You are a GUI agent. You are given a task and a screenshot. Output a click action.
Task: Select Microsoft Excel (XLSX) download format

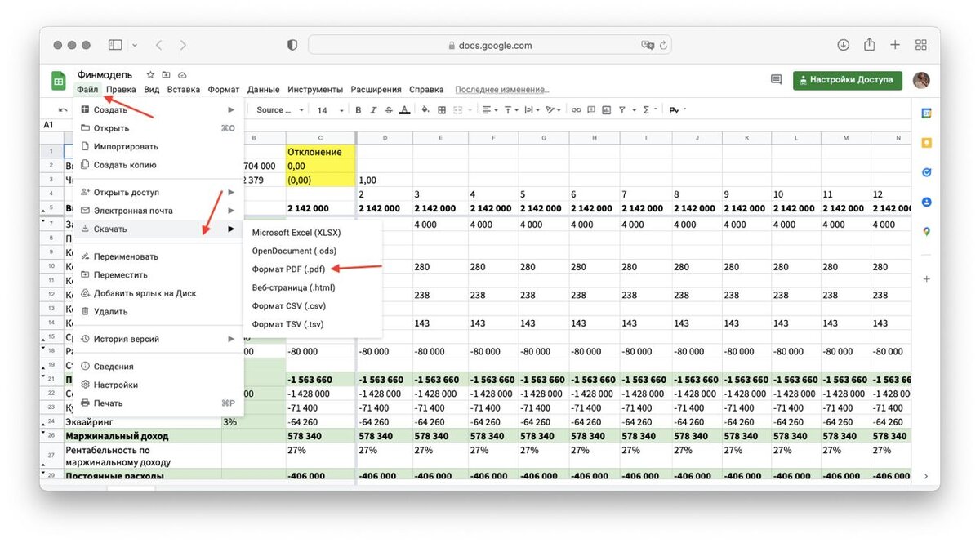(x=314, y=233)
